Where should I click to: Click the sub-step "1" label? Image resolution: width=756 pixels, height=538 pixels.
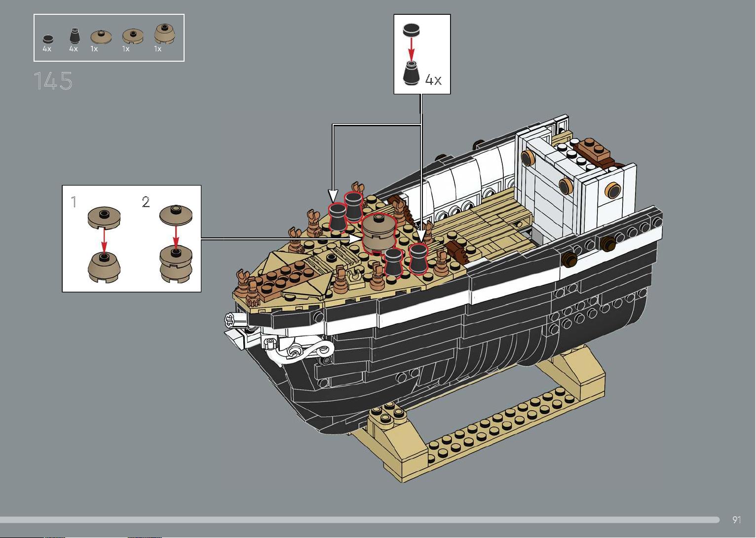coord(74,202)
